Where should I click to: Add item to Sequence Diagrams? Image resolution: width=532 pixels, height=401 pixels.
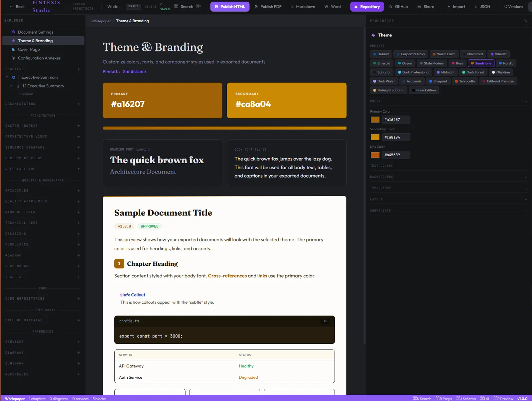pos(78,147)
